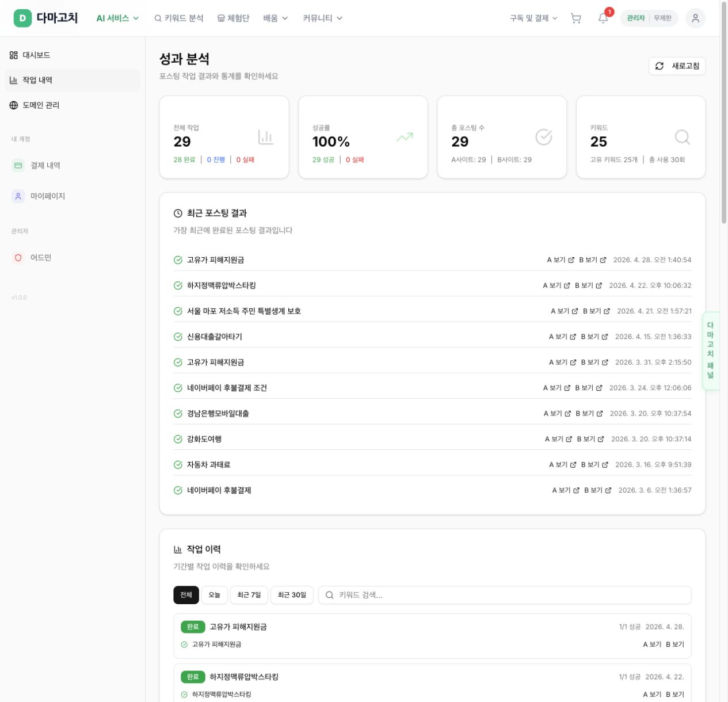Click the 새로고침 button
The image size is (728, 702).
pyautogui.click(x=677, y=66)
